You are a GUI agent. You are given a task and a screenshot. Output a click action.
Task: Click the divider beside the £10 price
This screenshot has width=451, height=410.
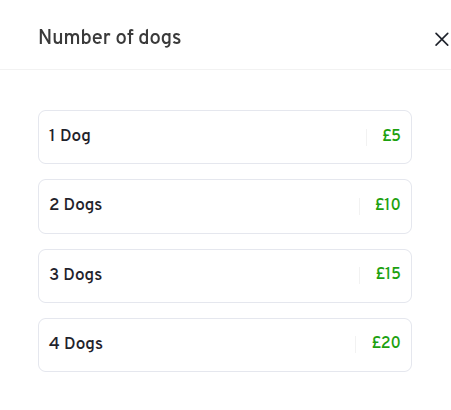pos(360,206)
